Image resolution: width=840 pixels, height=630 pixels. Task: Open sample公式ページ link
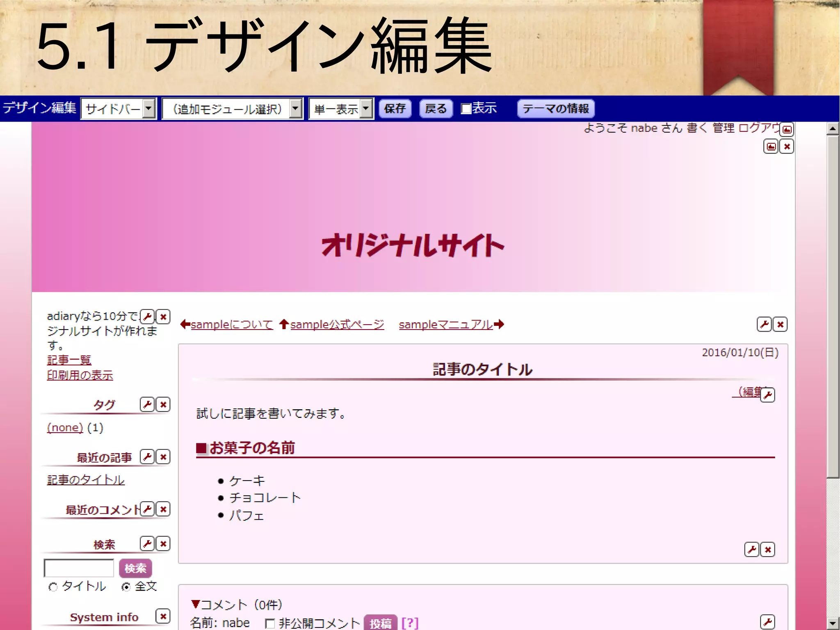point(337,324)
